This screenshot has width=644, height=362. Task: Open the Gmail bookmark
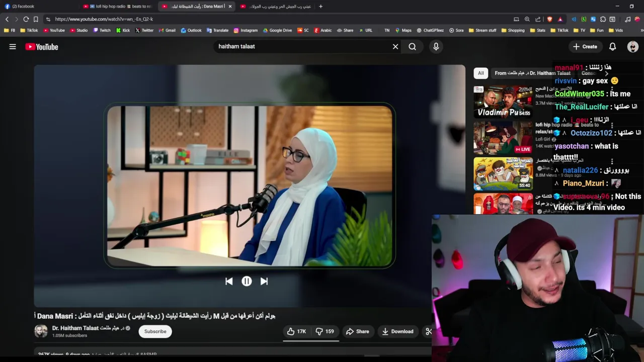(x=167, y=30)
